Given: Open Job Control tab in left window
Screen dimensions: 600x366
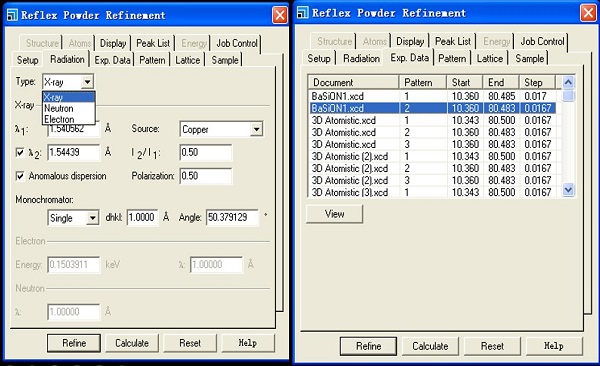Looking at the screenshot, I should point(237,43).
